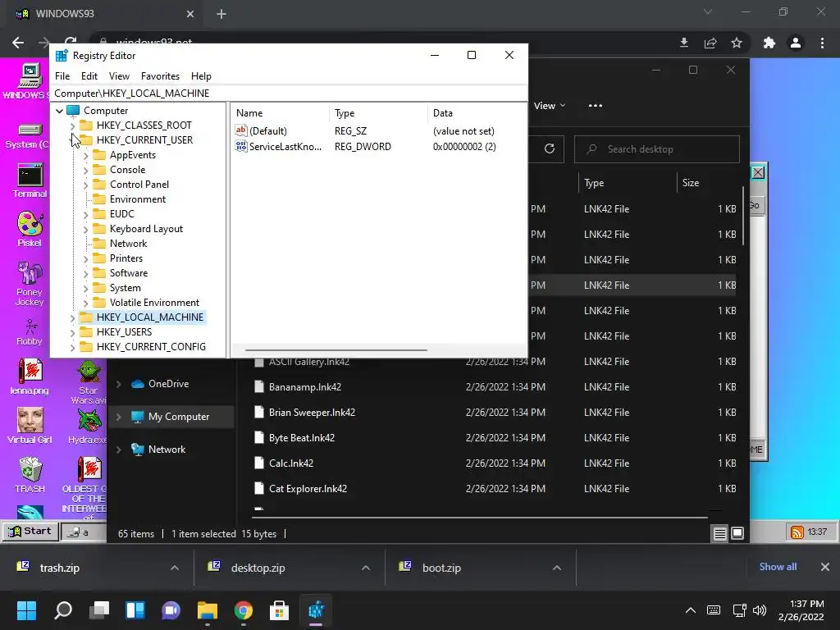The height and width of the screenshot is (630, 840).
Task: Expand the Control Panel key
Action: (85, 185)
